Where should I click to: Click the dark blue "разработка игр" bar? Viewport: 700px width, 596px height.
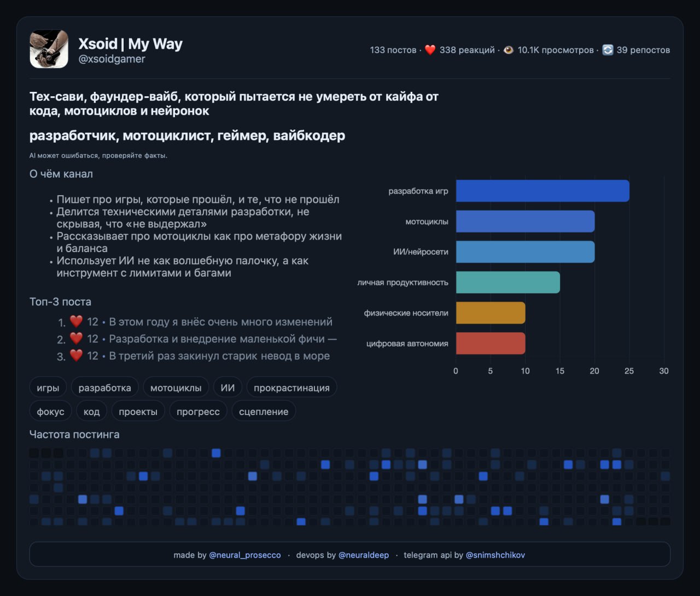pos(542,191)
